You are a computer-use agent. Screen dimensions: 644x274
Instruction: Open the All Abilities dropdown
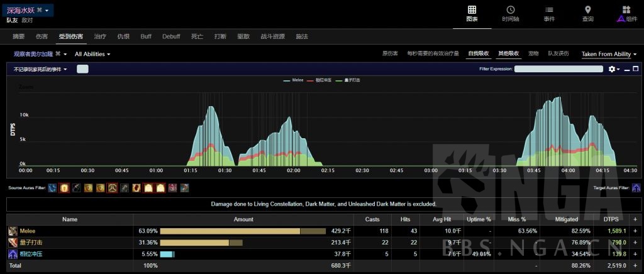point(92,54)
